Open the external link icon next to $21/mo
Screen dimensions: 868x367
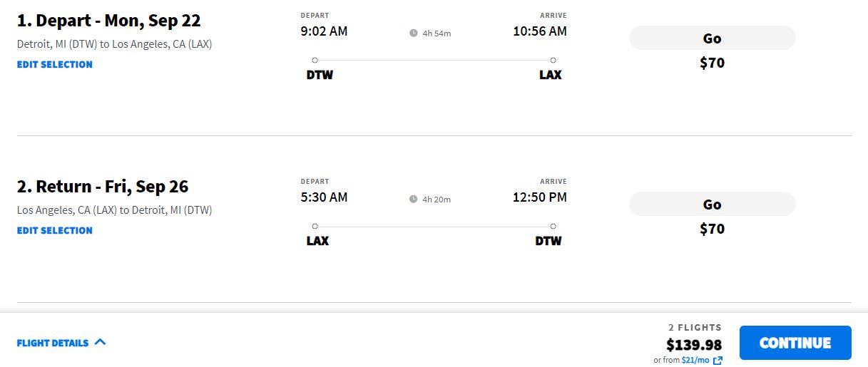pyautogui.click(x=718, y=361)
